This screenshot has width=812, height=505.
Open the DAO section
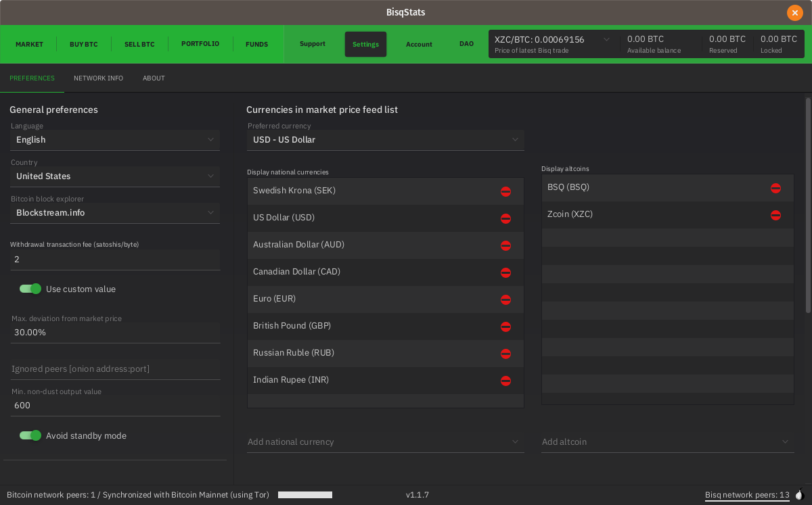click(466, 44)
